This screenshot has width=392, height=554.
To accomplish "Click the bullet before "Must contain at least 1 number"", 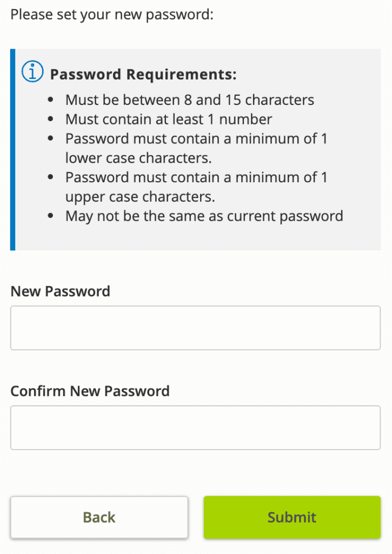I will (50, 120).
